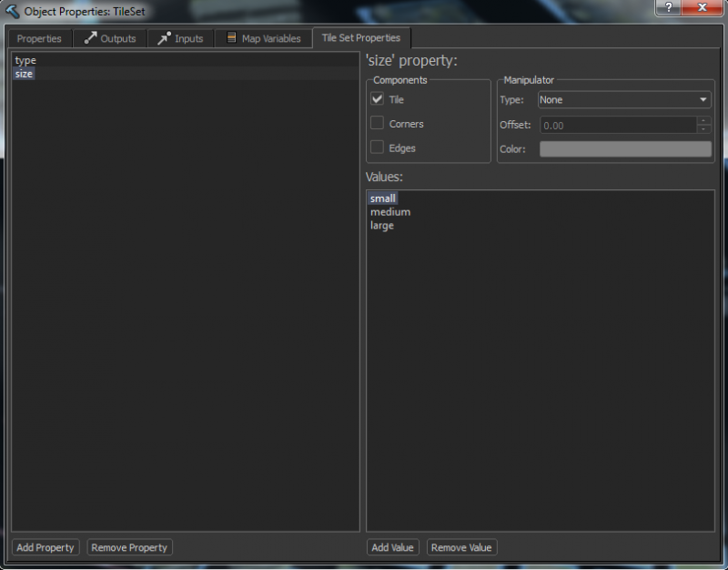728x570 pixels.
Task: Click the Remove Value button
Action: click(x=461, y=547)
